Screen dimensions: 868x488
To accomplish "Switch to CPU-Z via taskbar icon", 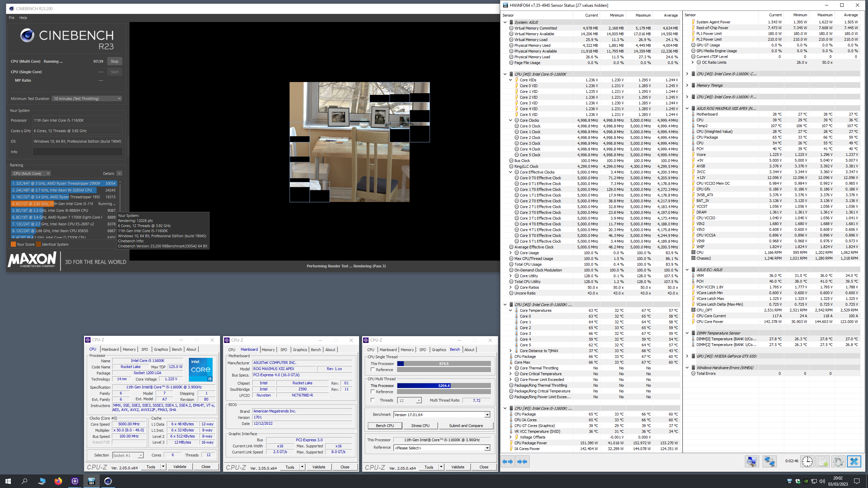I will tap(75, 481).
